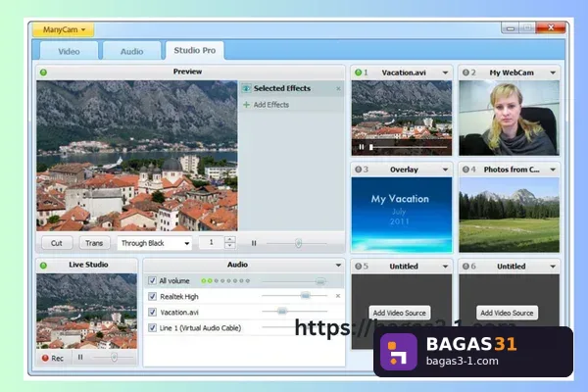Open the Overlay source dropdown
The width and height of the screenshot is (588, 392).
point(445,170)
